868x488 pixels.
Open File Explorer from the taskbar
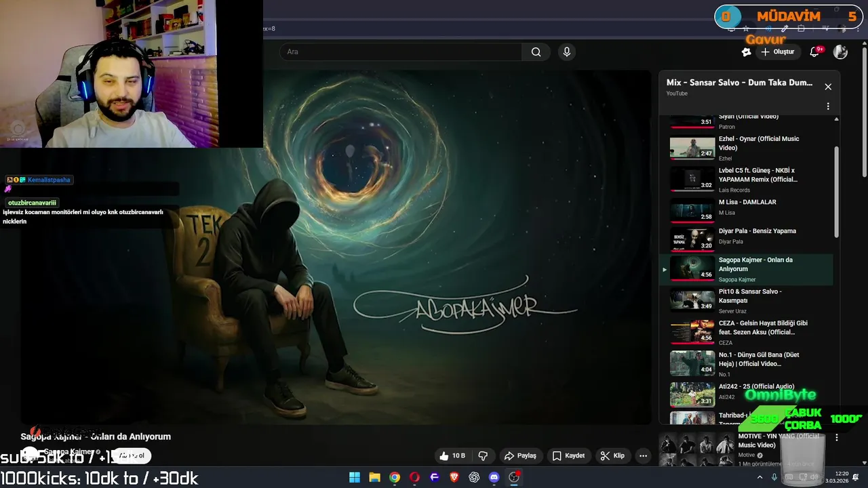[374, 477]
